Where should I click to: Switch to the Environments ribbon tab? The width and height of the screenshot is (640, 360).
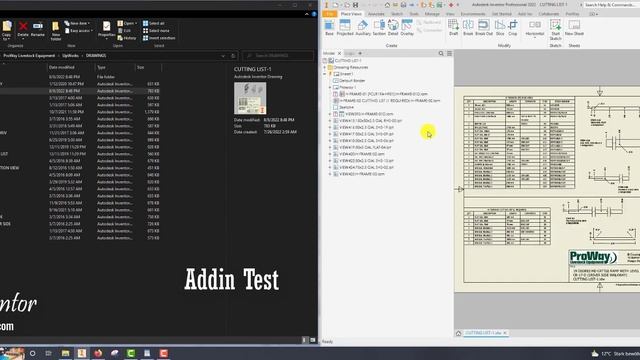click(x=473, y=14)
